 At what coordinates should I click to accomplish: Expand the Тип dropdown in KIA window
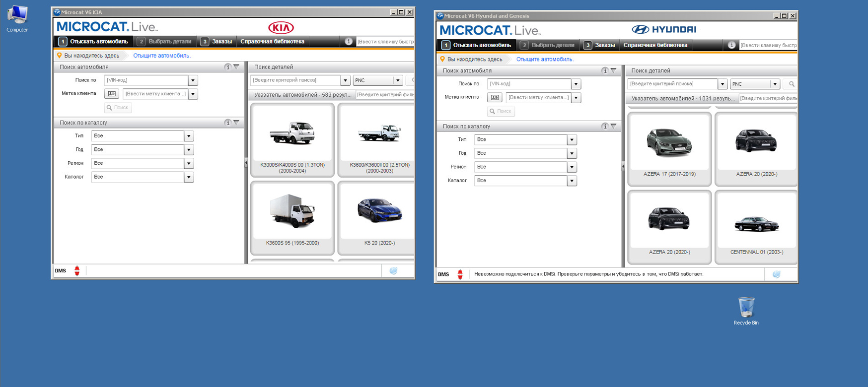click(x=189, y=136)
